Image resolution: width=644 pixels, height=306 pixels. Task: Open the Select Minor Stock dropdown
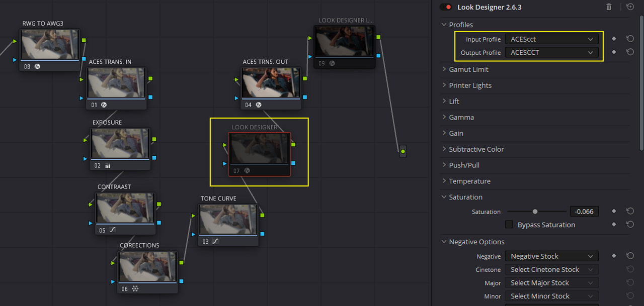coord(552,296)
